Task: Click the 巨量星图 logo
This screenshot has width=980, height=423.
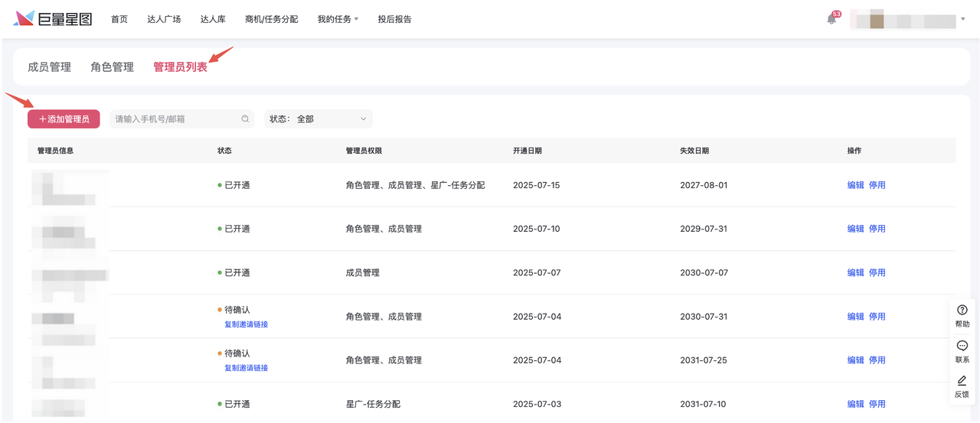Action: coord(52,19)
